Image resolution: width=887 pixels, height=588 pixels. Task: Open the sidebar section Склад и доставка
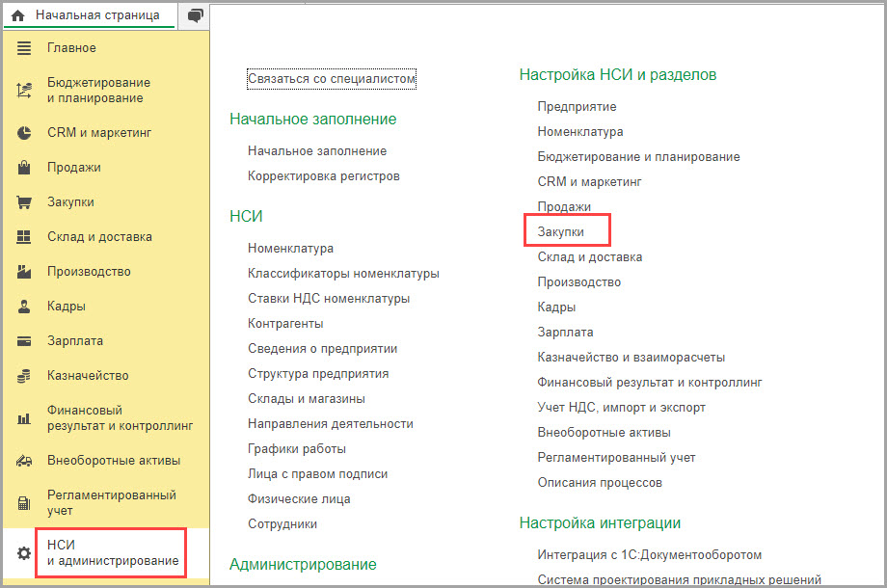(x=99, y=237)
